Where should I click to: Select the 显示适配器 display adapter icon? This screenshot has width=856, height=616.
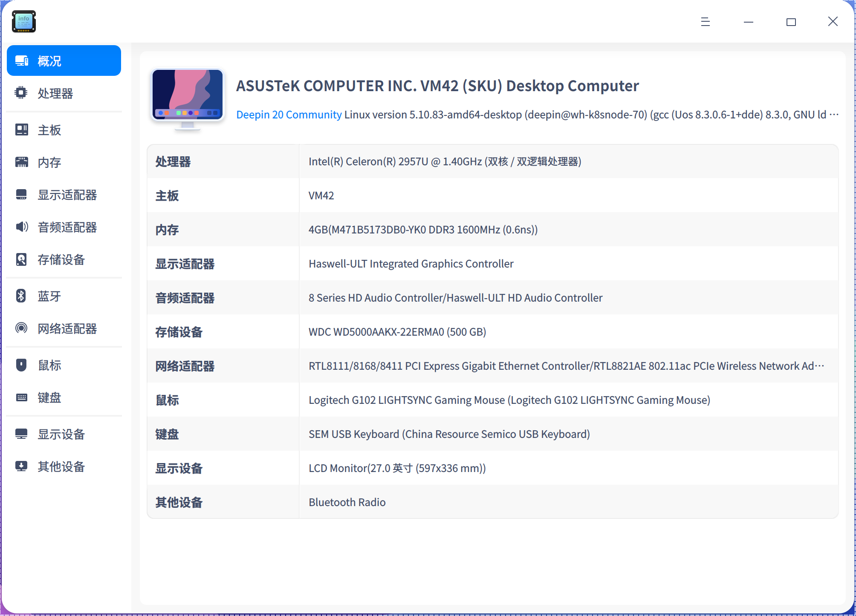(x=21, y=195)
